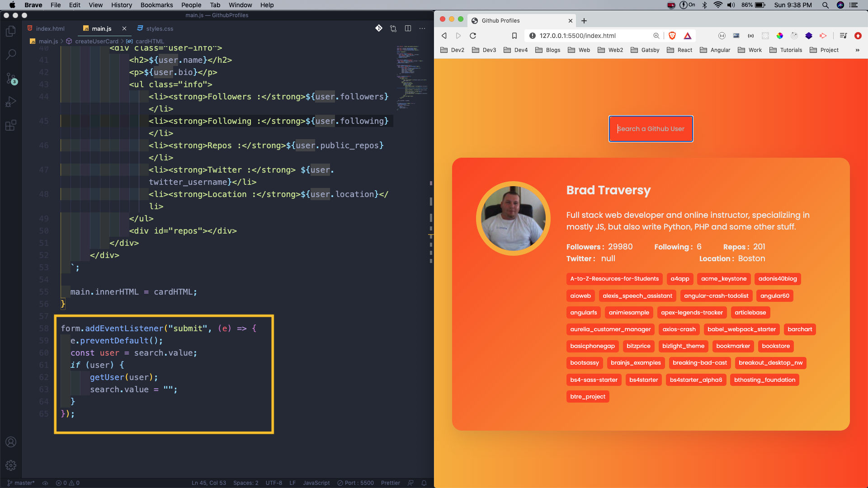Open the Tutorials bookmarks folder
868x488 pixels.
pos(786,50)
